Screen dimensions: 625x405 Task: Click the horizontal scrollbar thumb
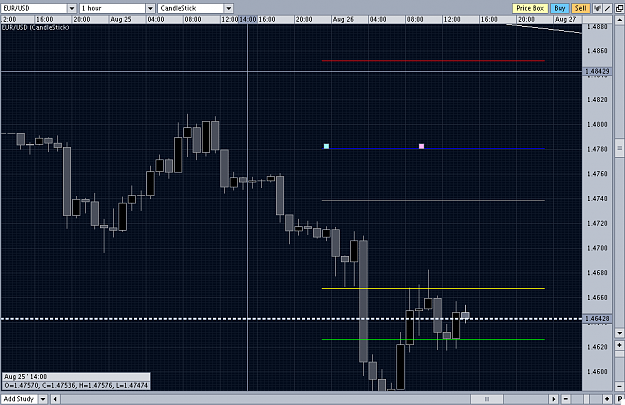pyautogui.click(x=487, y=399)
